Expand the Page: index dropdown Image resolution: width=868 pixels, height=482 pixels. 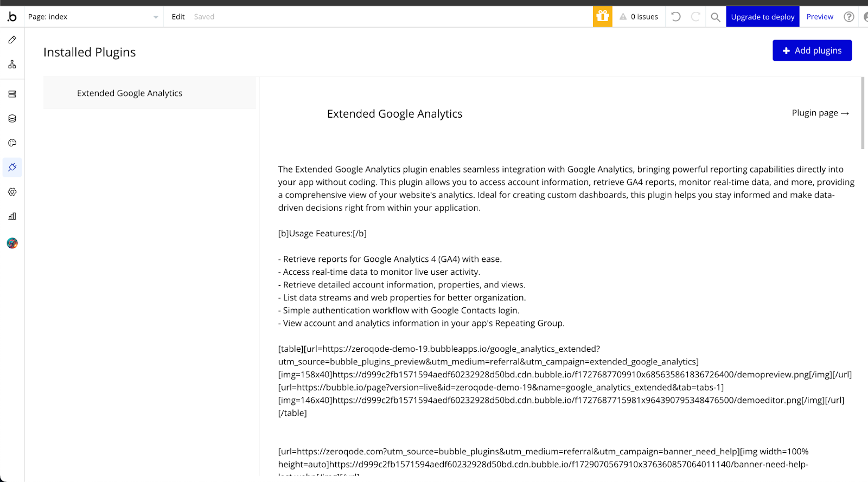[x=93, y=17]
